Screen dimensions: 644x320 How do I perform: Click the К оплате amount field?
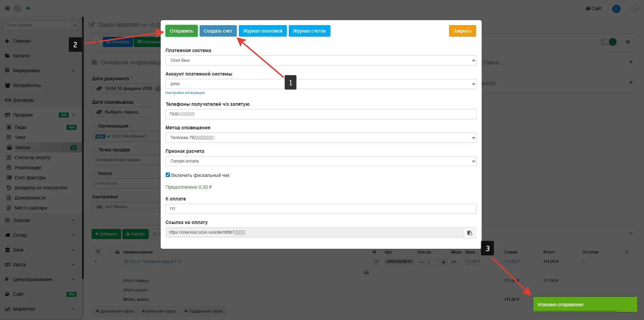321,209
